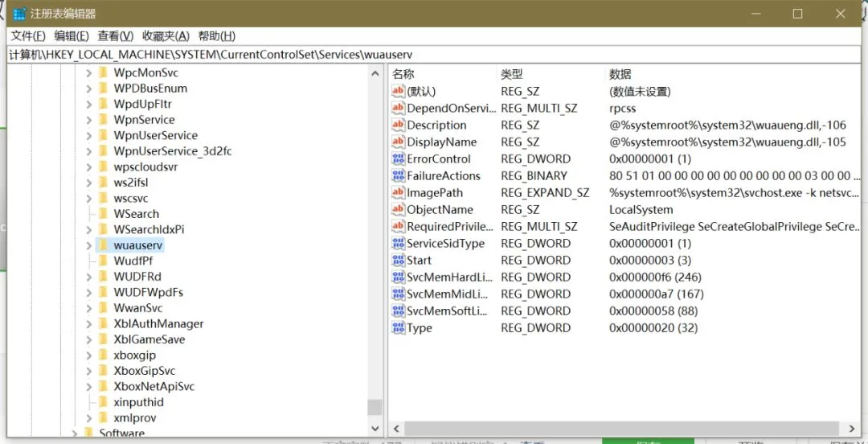Click the ImagePath string value icon

click(398, 193)
